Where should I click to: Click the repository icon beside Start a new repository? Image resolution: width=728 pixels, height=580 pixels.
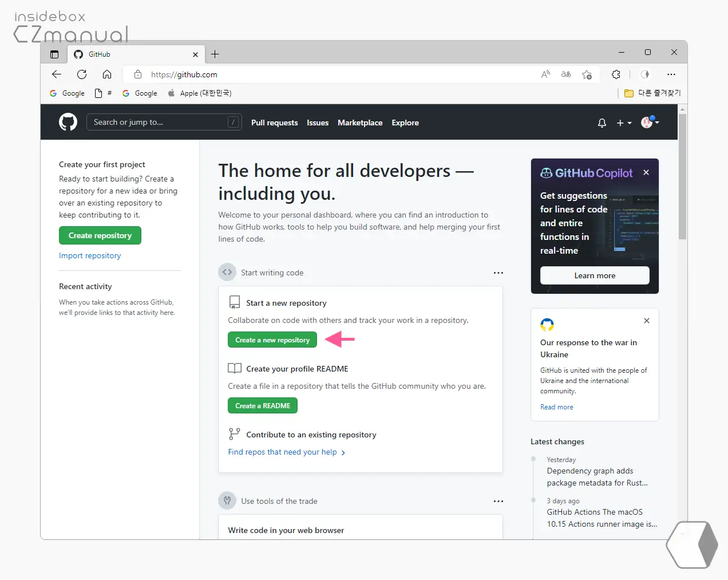(235, 302)
